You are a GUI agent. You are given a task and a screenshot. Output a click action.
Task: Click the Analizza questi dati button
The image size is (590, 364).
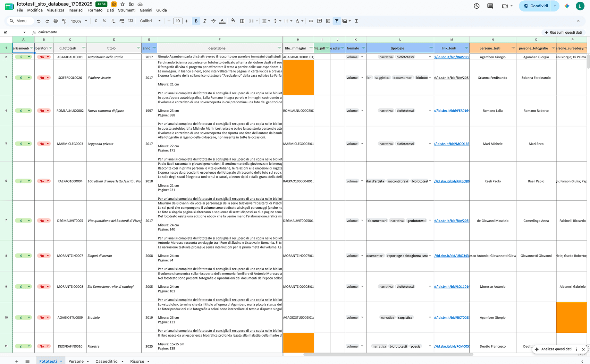[x=553, y=349]
